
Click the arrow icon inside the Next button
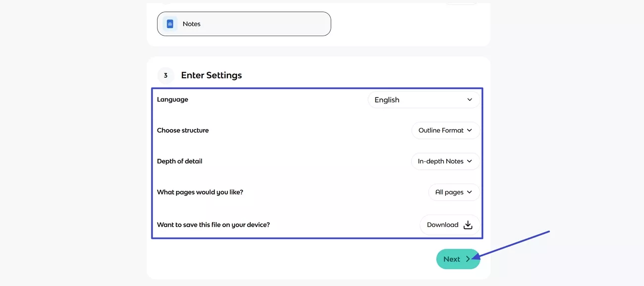pos(468,259)
